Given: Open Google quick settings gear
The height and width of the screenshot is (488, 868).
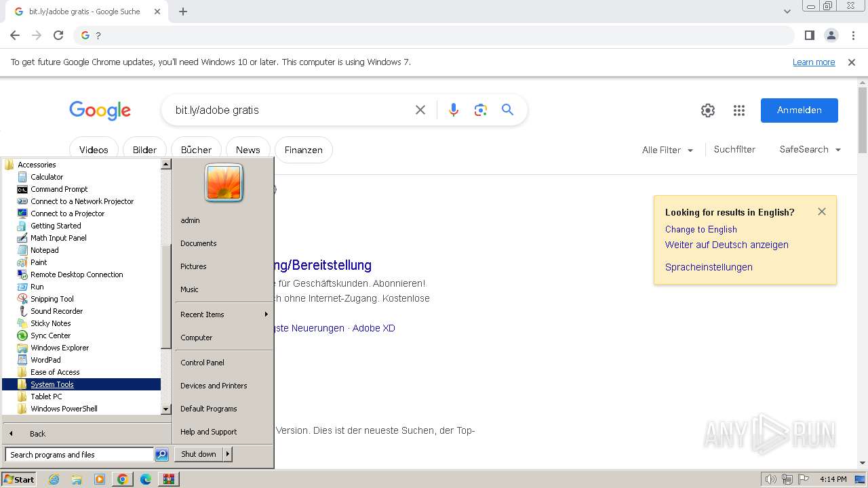Looking at the screenshot, I should click(x=708, y=110).
